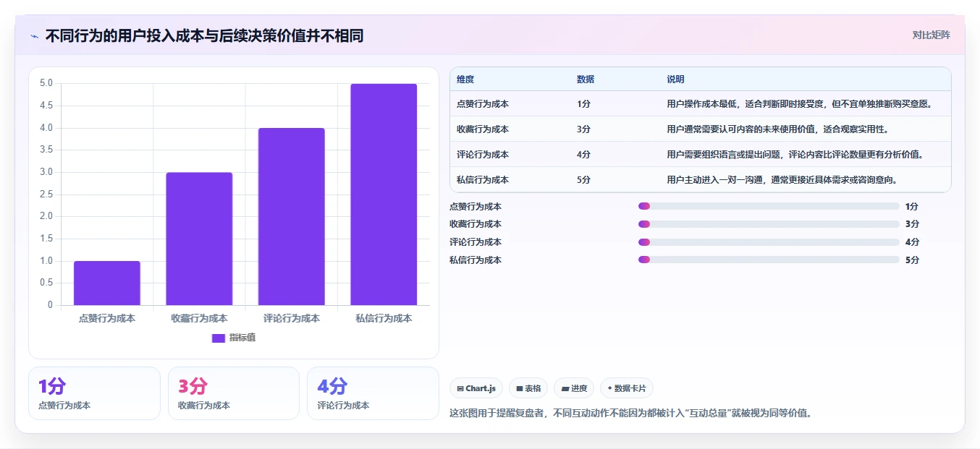This screenshot has width=980, height=449.
Task: Click the 3分 cell in the table
Action: (x=584, y=129)
